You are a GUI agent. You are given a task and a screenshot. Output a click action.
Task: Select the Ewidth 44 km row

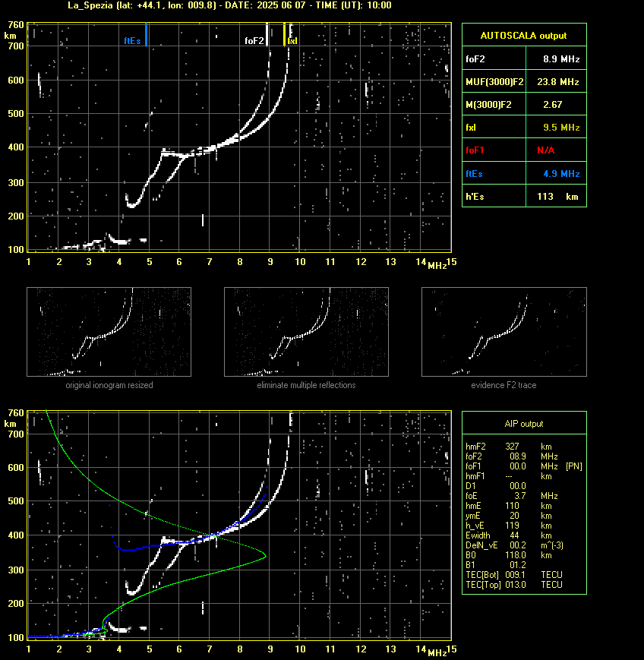coord(509,535)
